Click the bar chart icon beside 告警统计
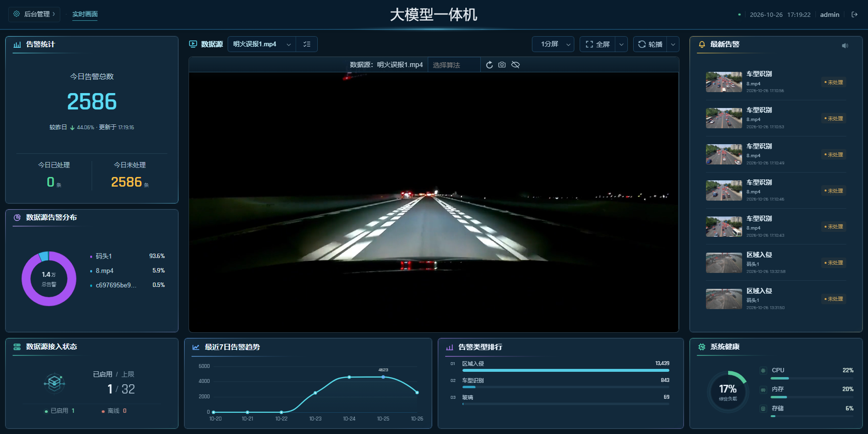 pyautogui.click(x=17, y=44)
